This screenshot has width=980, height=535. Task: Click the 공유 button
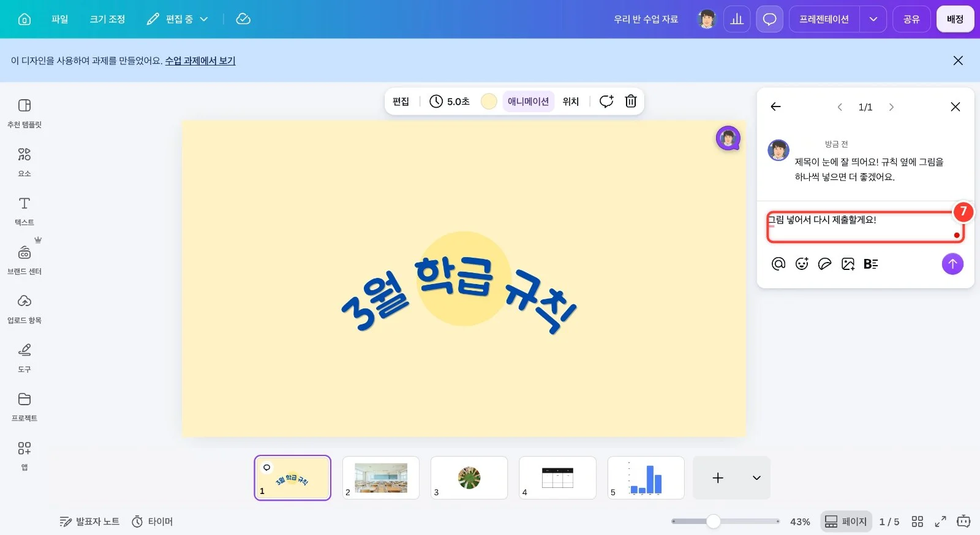point(911,19)
